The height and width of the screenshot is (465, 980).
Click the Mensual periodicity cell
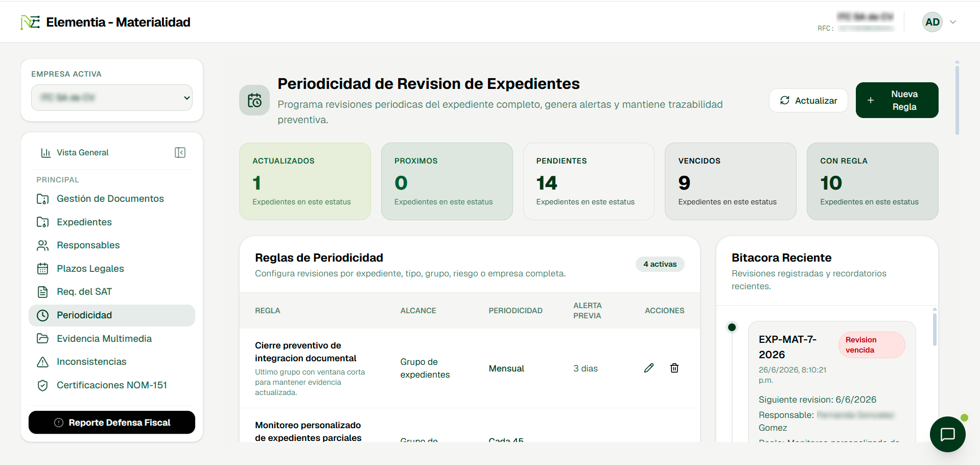[506, 368]
